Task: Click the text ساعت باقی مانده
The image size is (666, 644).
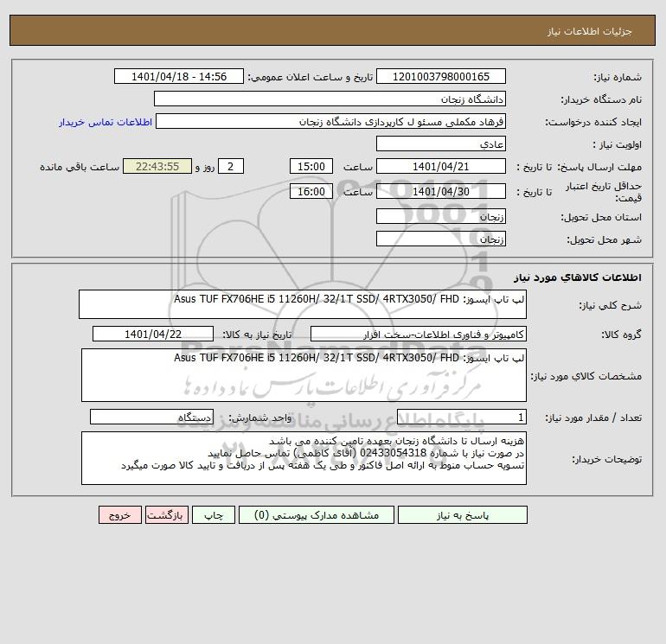Action: pos(80,167)
